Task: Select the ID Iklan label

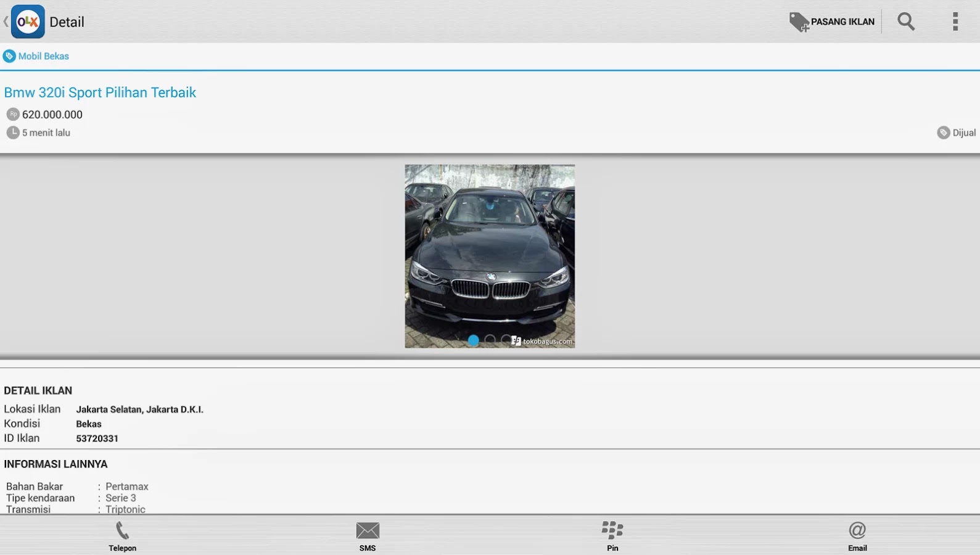Action: tap(22, 438)
